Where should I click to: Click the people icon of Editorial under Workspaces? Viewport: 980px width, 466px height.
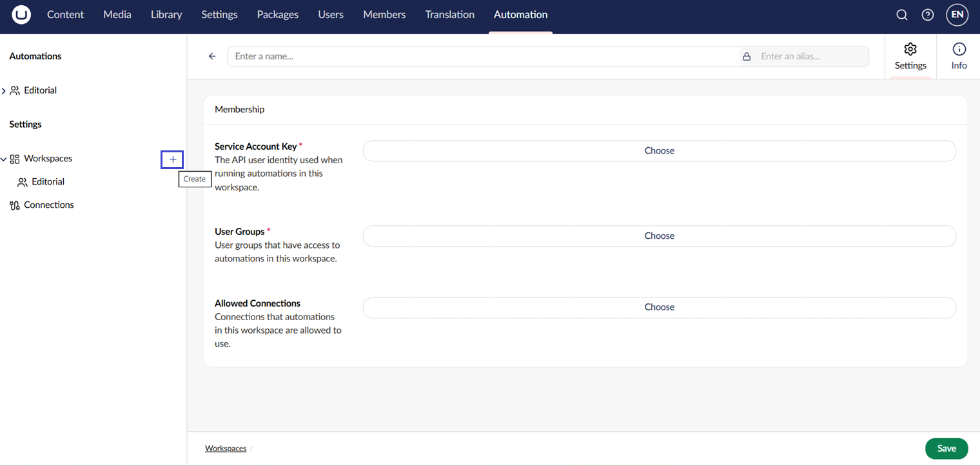[x=23, y=182]
